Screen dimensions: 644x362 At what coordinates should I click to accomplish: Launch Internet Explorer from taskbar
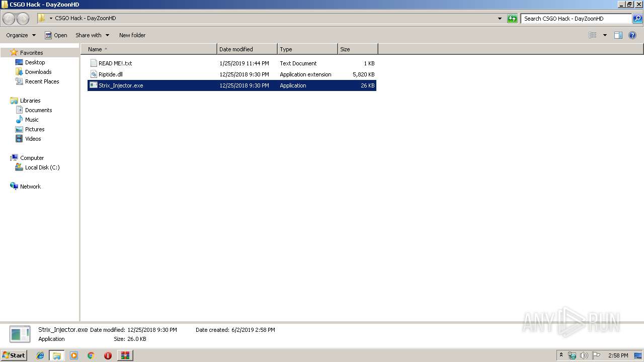pos(40,355)
